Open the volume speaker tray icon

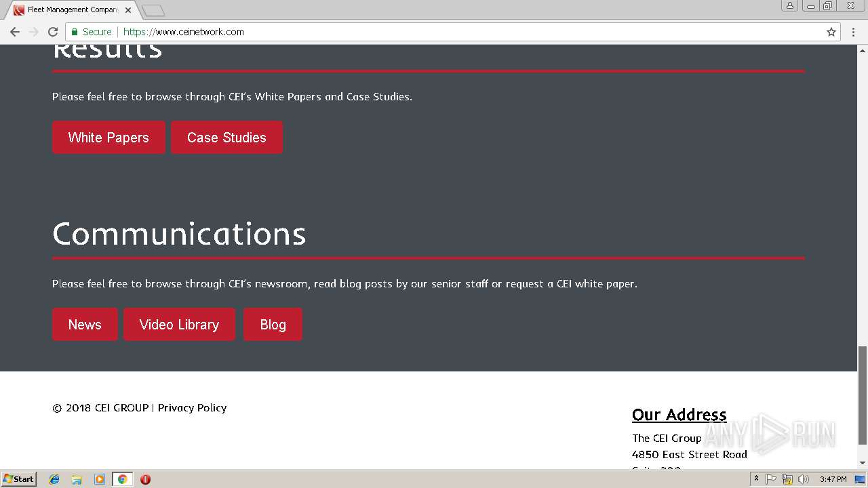pos(804,479)
